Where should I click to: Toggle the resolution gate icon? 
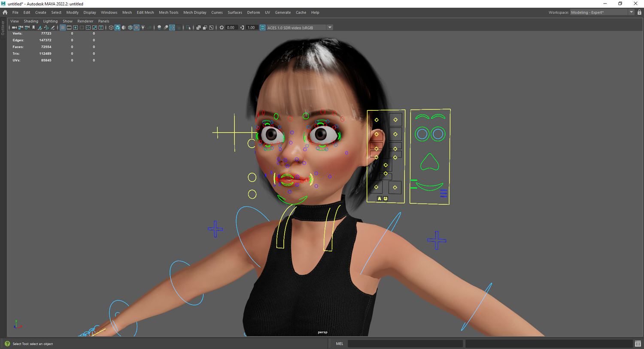coord(76,27)
